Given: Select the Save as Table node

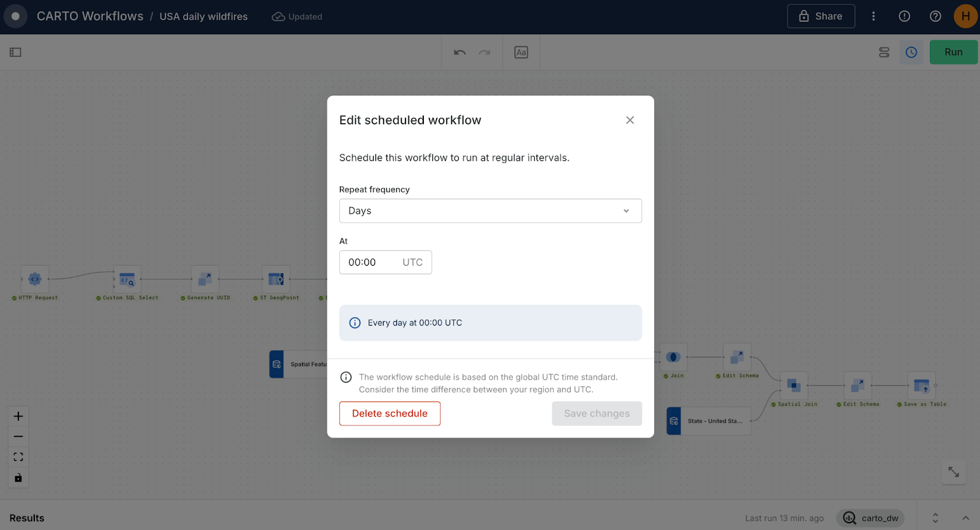Looking at the screenshot, I should point(921,386).
